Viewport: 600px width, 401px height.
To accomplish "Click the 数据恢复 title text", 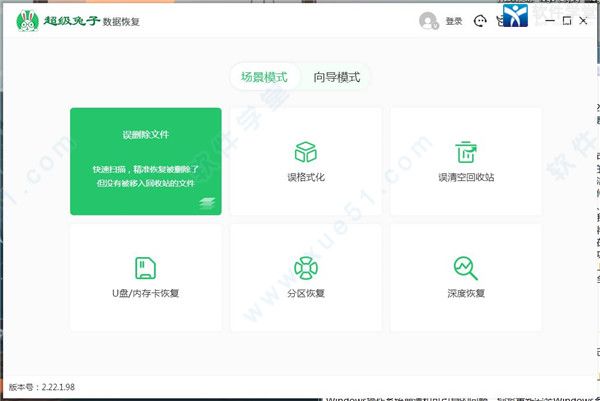I will pyautogui.click(x=121, y=22).
